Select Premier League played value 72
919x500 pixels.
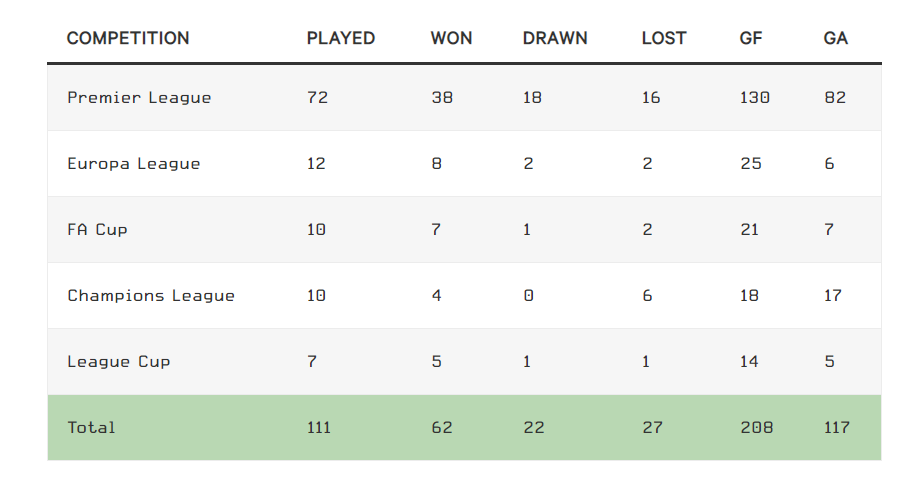[x=317, y=98]
